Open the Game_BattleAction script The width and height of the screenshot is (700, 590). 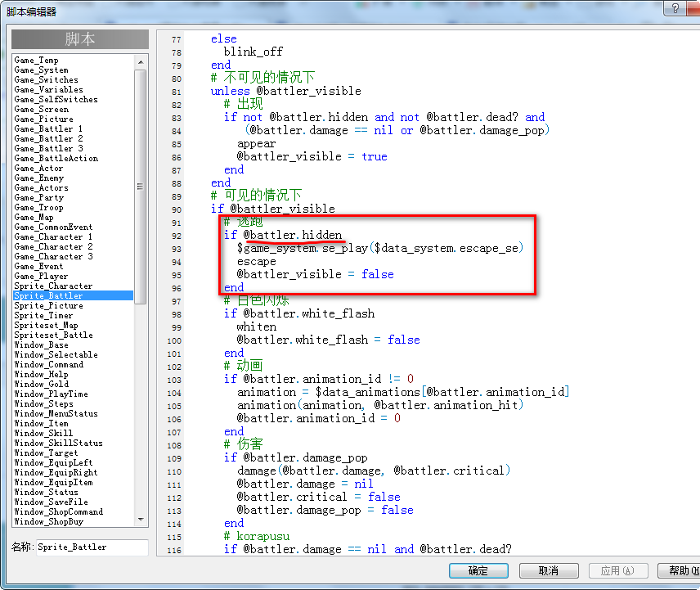pyautogui.click(x=56, y=158)
